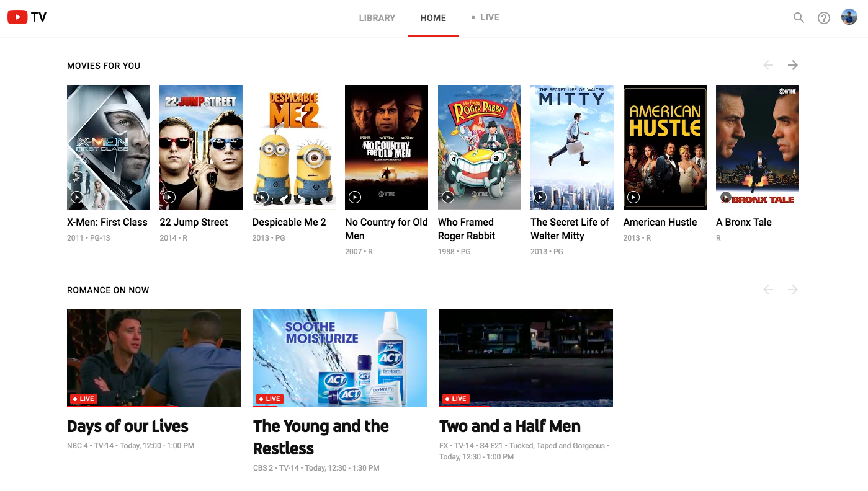Screen dimensions: 868x491
Task: Play No Country for Old Men via play icon
Action: [355, 197]
